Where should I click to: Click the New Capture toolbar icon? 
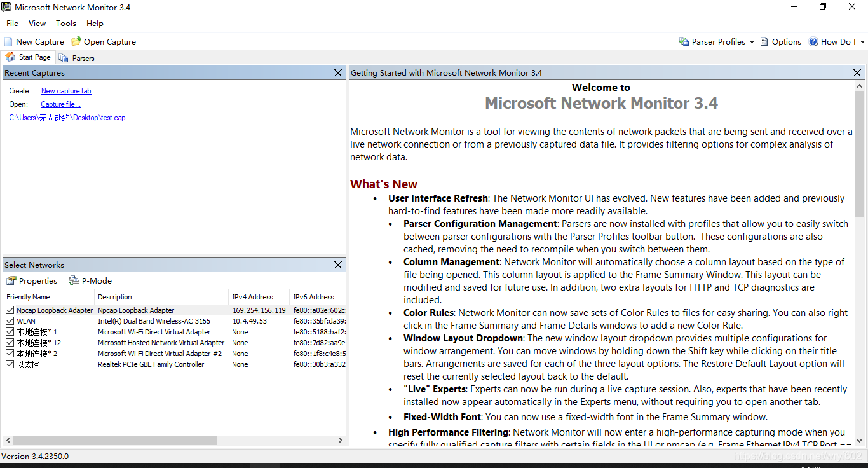8,41
